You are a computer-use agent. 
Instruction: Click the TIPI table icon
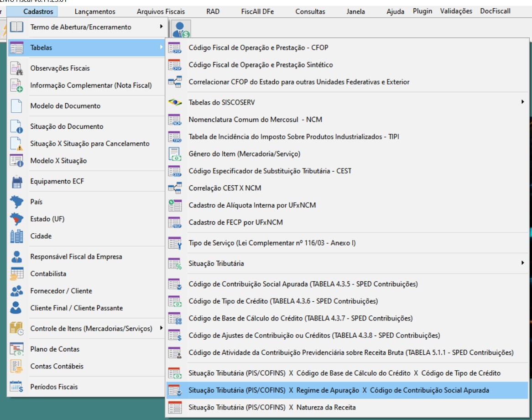click(175, 136)
